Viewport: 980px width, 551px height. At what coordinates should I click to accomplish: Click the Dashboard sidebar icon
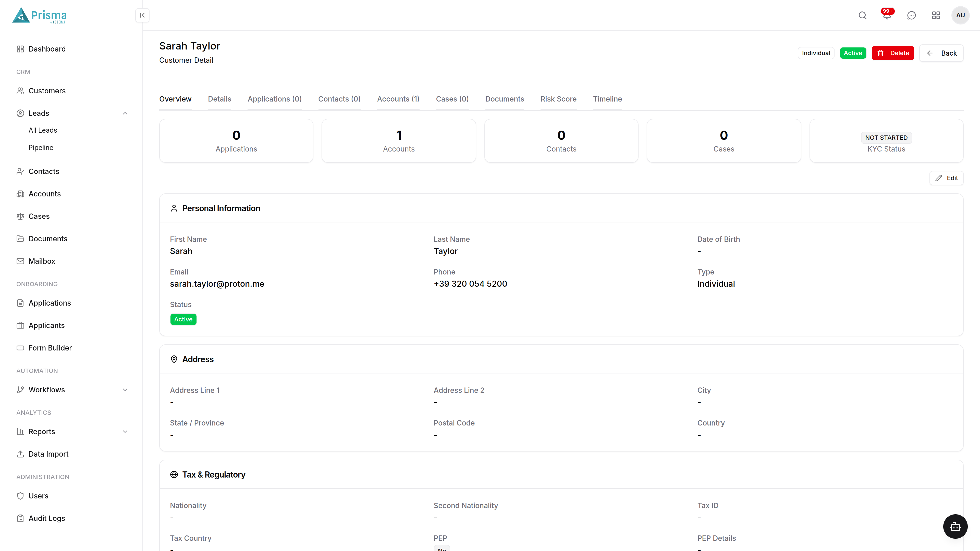click(20, 49)
